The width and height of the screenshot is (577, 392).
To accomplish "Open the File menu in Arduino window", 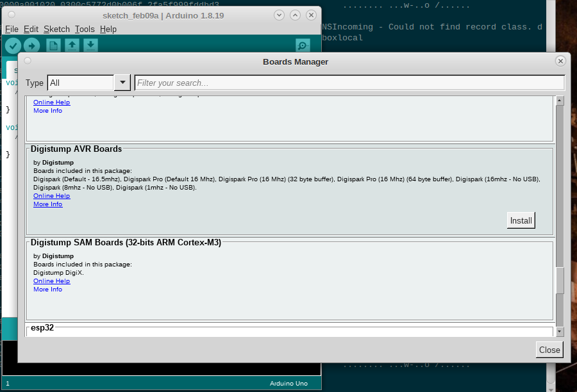I will (12, 29).
